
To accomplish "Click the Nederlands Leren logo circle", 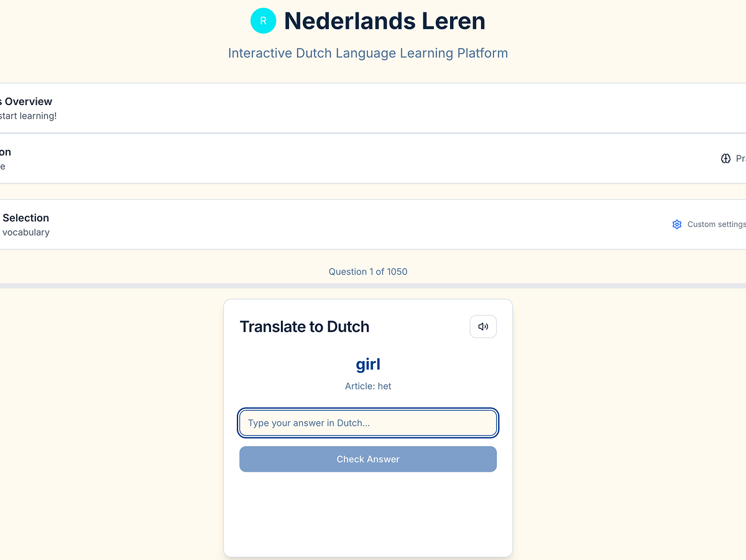I will click(x=263, y=21).
